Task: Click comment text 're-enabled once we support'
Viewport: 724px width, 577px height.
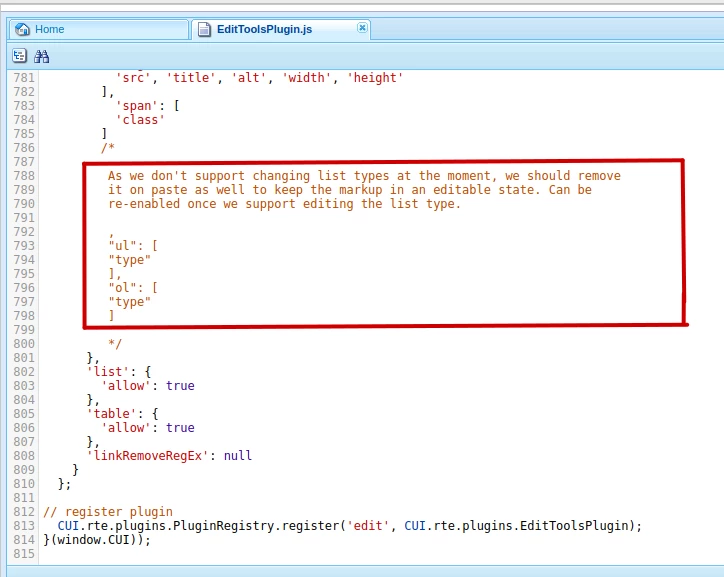Action: tap(201, 204)
